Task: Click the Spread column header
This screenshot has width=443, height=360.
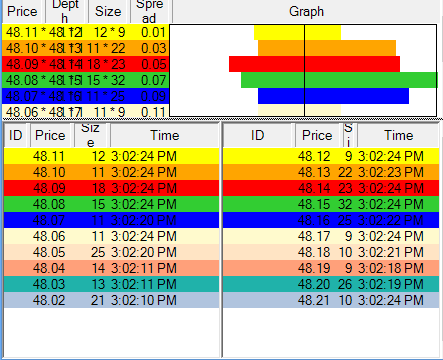Action: (151, 11)
